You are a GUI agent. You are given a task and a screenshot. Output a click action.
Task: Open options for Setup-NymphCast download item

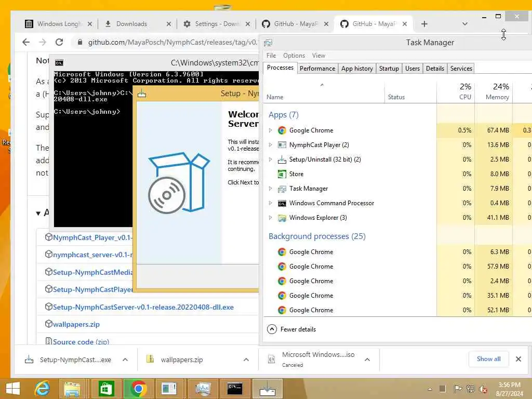(x=125, y=360)
